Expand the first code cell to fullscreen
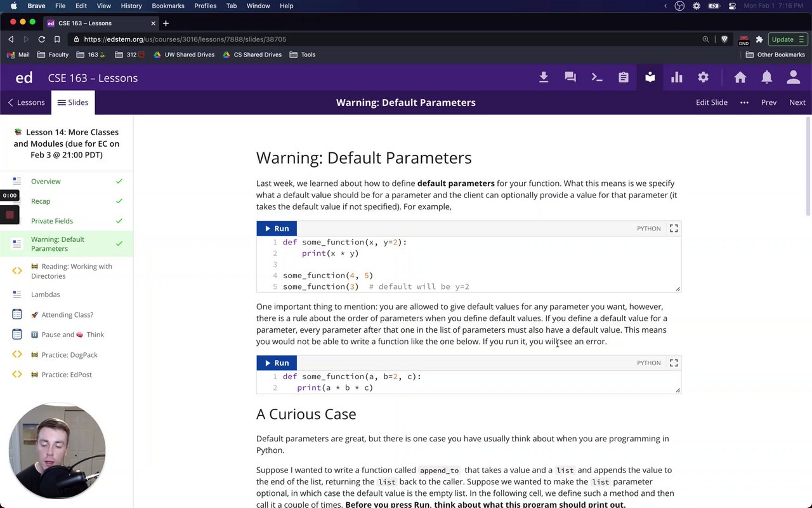 pyautogui.click(x=674, y=229)
